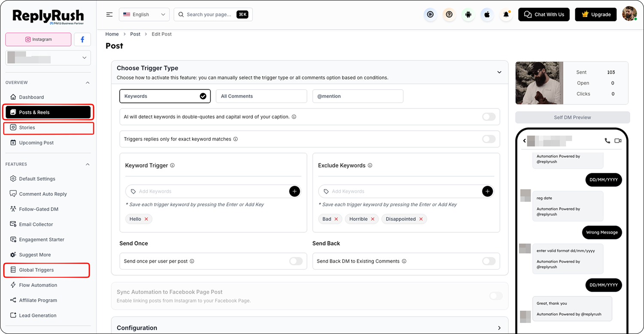Screen dimensions: 644x334
Task: Show info for exact keyword matches
Action: (236, 139)
